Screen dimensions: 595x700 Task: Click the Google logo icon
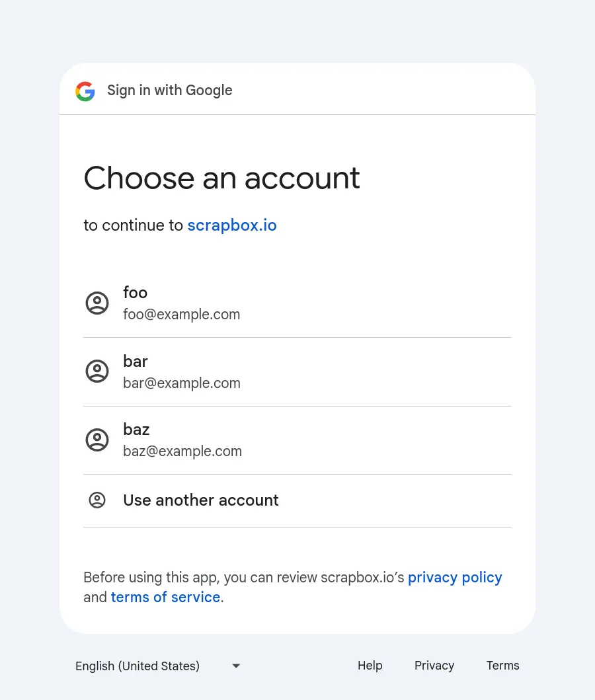click(x=85, y=91)
